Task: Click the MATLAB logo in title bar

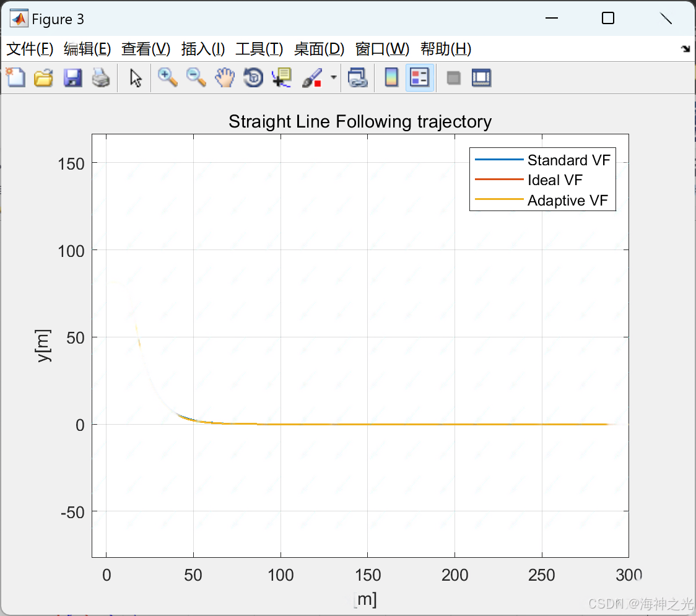Action: click(19, 19)
